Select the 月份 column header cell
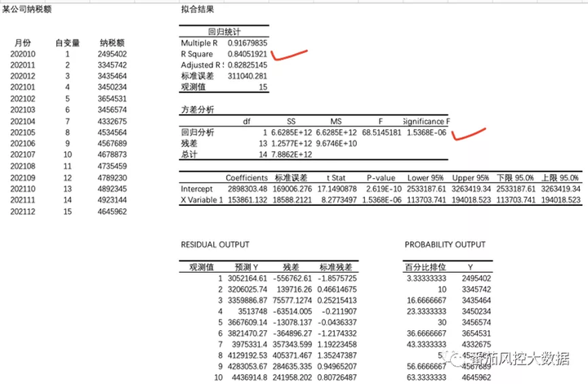 click(23, 41)
